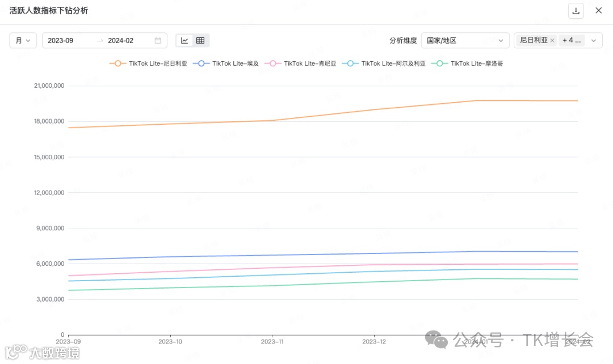The height and width of the screenshot is (364, 613).
Task: Click the 9,000,000 y-axis label
Action: (x=51, y=228)
